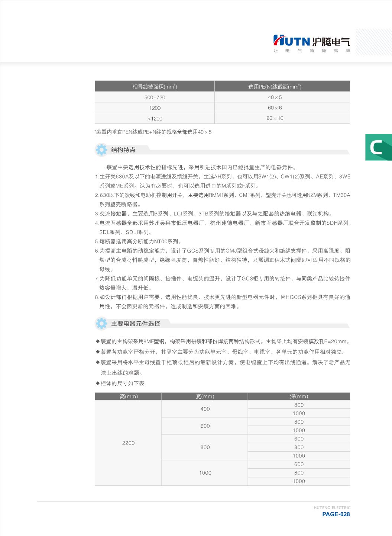
Task: Select the 宽(mm) header cell
Action: [205, 396]
